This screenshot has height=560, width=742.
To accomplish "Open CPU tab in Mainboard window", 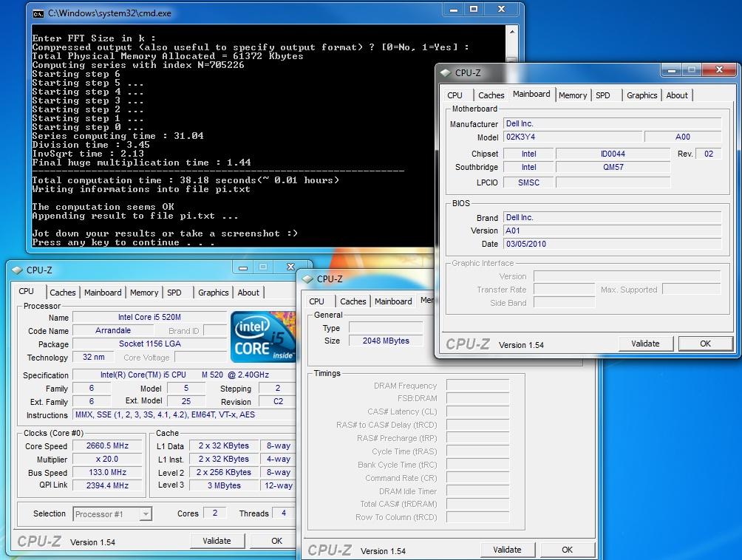I will coord(455,95).
